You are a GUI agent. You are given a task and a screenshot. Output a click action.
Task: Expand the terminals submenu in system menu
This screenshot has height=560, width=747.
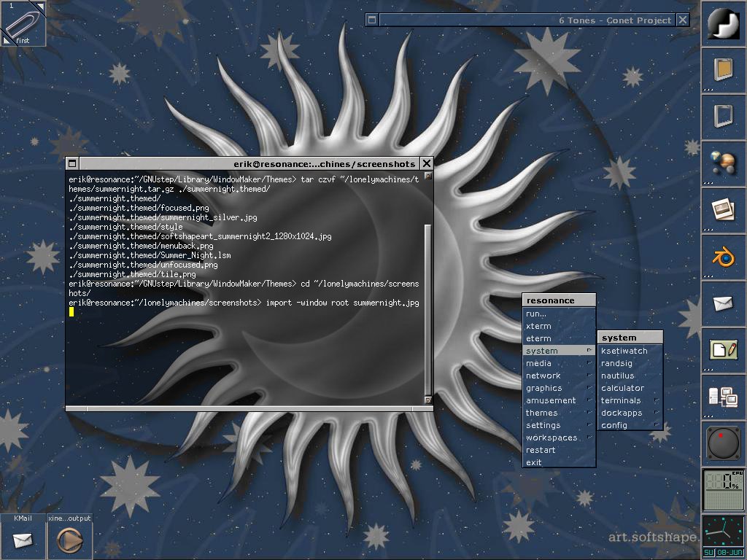pyautogui.click(x=630, y=400)
